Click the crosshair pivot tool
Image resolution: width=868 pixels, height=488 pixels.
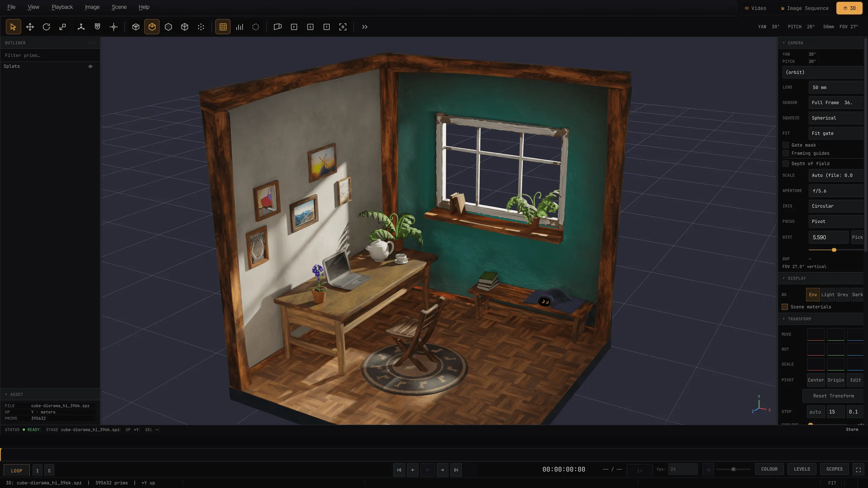click(x=114, y=27)
